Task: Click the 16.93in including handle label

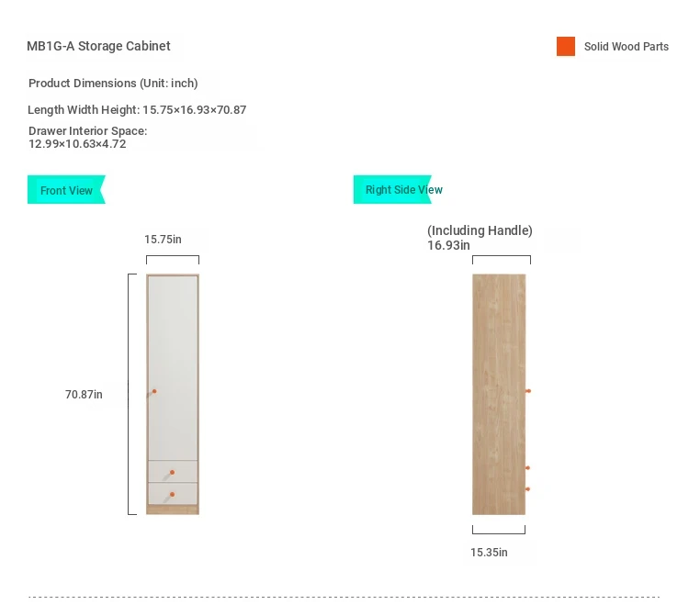Action: [x=480, y=237]
